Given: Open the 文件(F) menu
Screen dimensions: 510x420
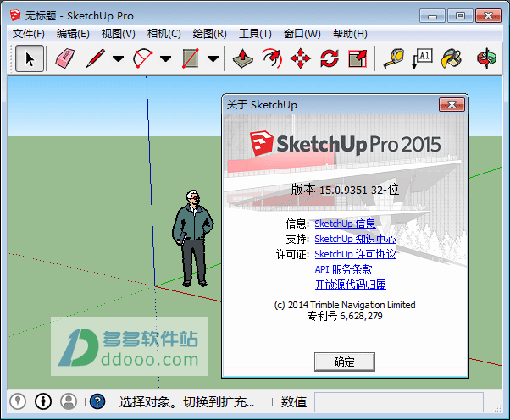Looking at the screenshot, I should (x=28, y=34).
